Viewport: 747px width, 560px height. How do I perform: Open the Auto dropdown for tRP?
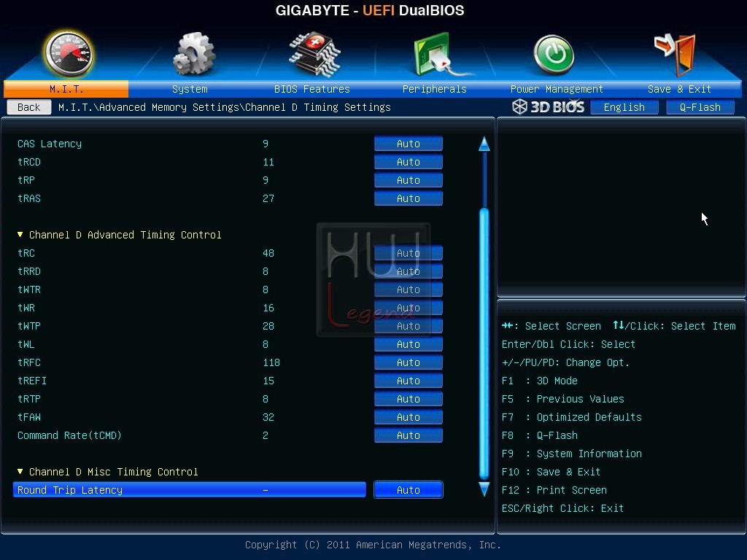[409, 180]
